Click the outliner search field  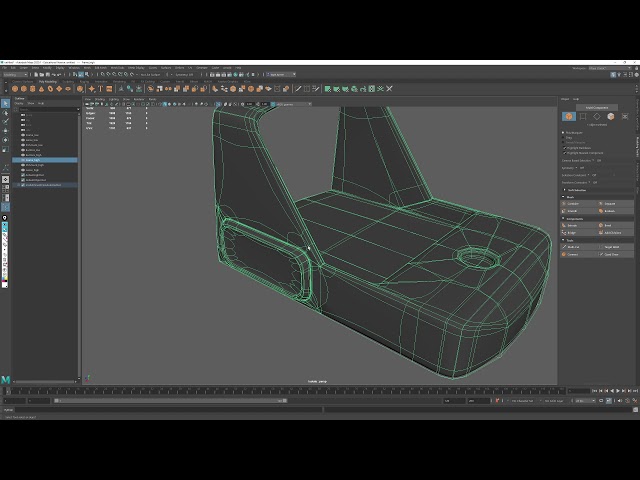pyautogui.click(x=48, y=109)
